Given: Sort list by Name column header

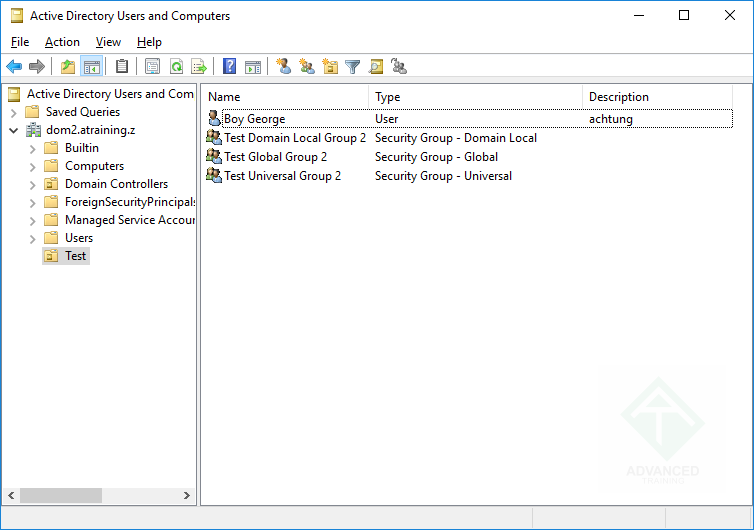Looking at the screenshot, I should tap(285, 97).
